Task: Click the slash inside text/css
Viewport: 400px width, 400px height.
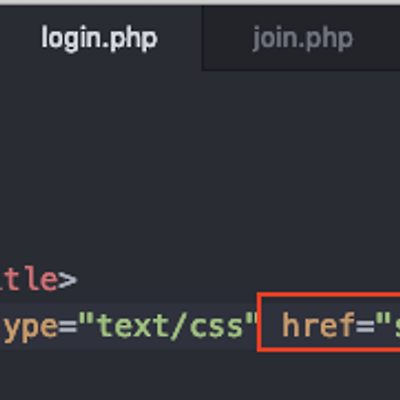Action: [180, 325]
